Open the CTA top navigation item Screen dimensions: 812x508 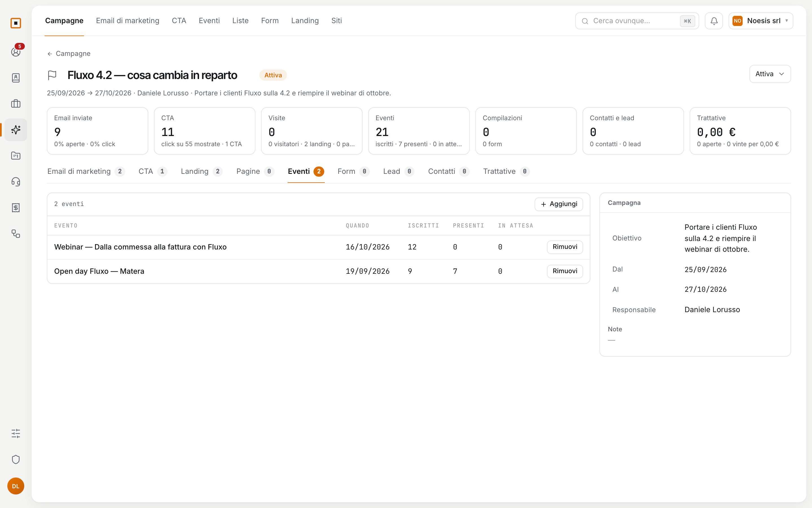(179, 21)
